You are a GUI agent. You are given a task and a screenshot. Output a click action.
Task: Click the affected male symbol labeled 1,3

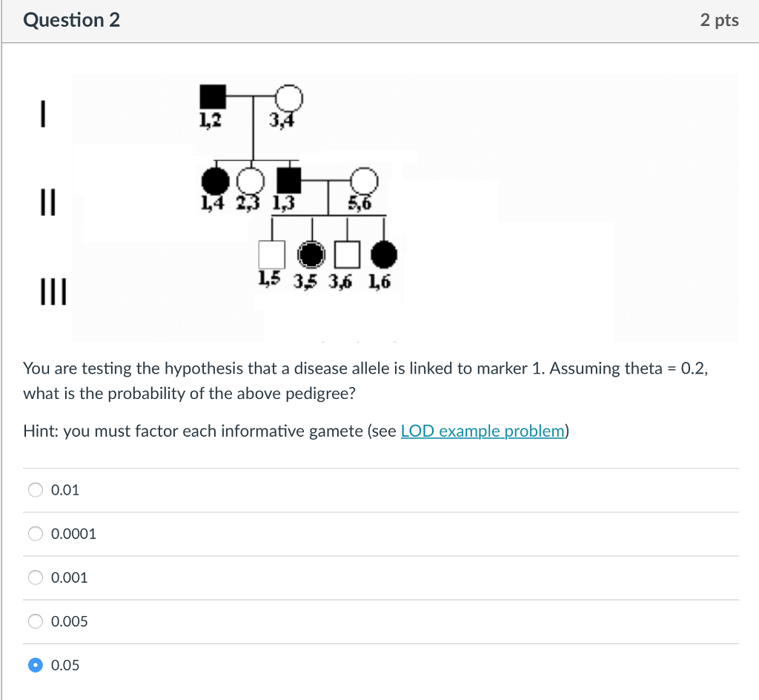click(x=288, y=182)
